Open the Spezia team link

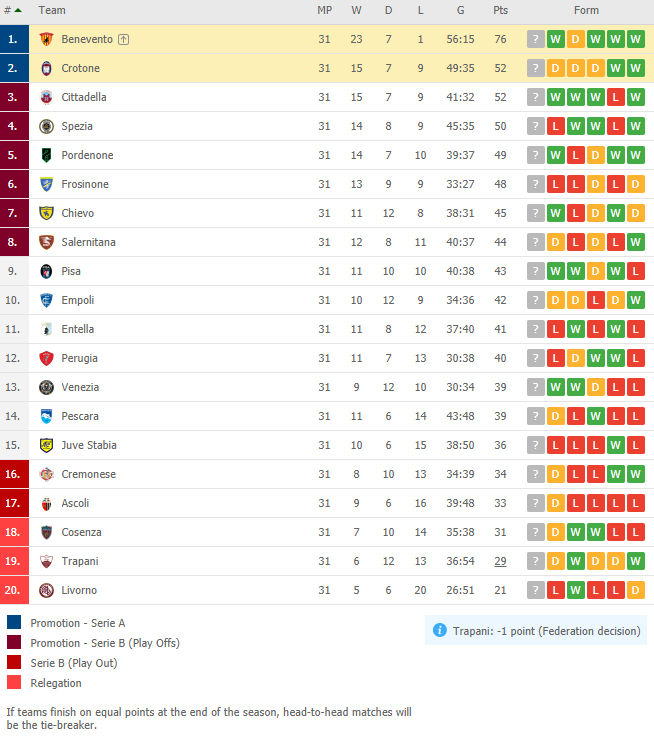click(x=77, y=126)
